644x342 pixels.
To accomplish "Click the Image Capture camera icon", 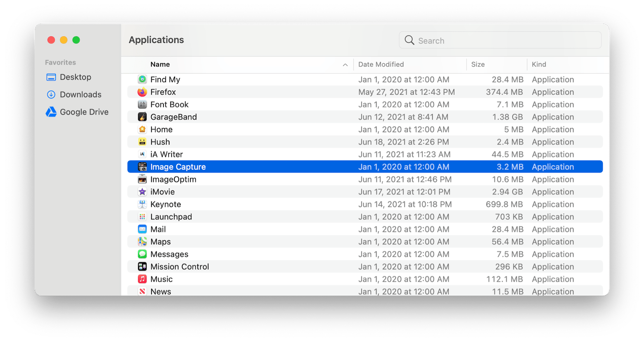I will point(142,167).
